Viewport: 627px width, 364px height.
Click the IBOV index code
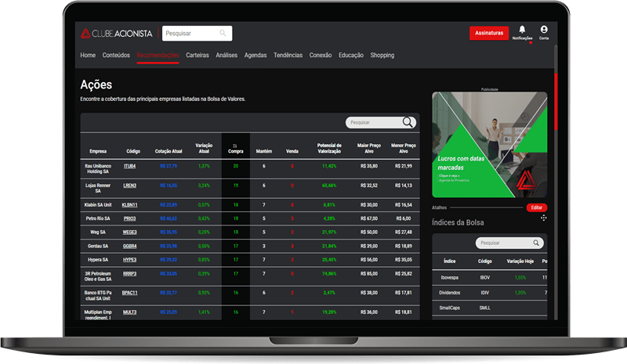tap(484, 277)
